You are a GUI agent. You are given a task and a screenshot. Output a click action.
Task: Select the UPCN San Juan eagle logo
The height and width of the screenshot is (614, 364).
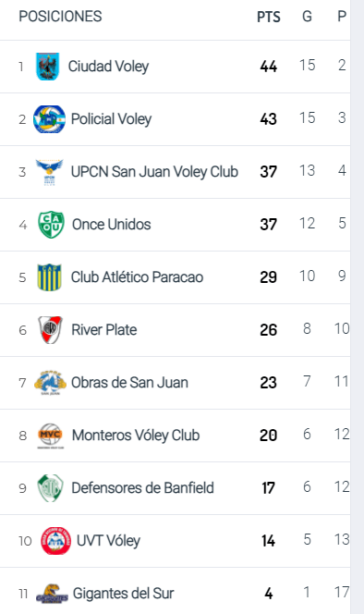click(x=49, y=172)
